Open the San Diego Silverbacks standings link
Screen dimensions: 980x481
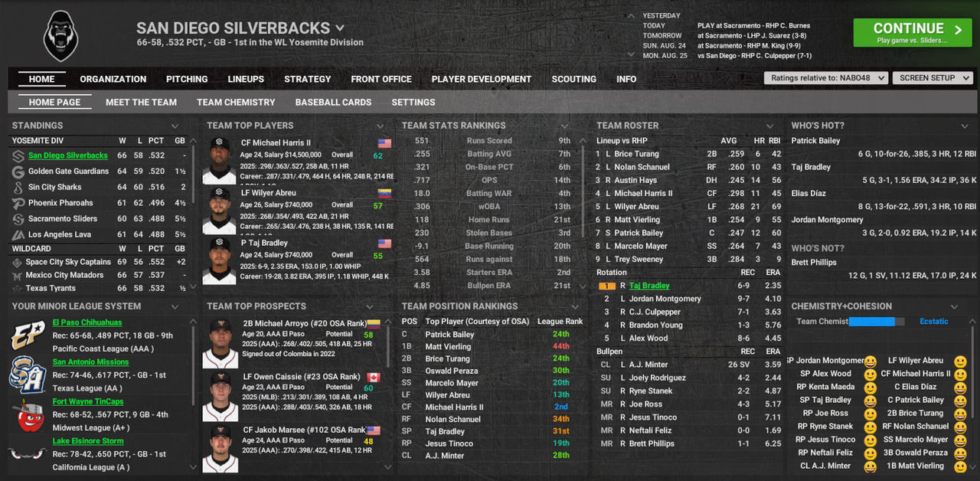point(68,155)
